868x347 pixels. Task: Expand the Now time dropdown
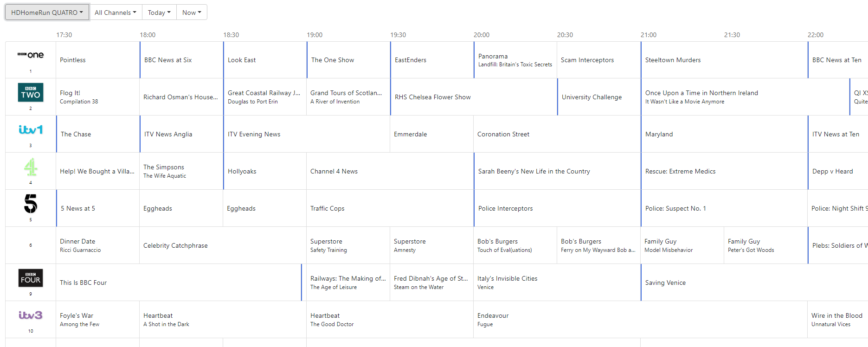[192, 13]
